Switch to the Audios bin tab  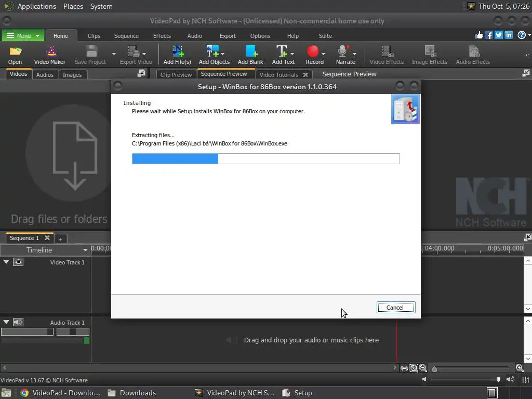[x=45, y=75]
